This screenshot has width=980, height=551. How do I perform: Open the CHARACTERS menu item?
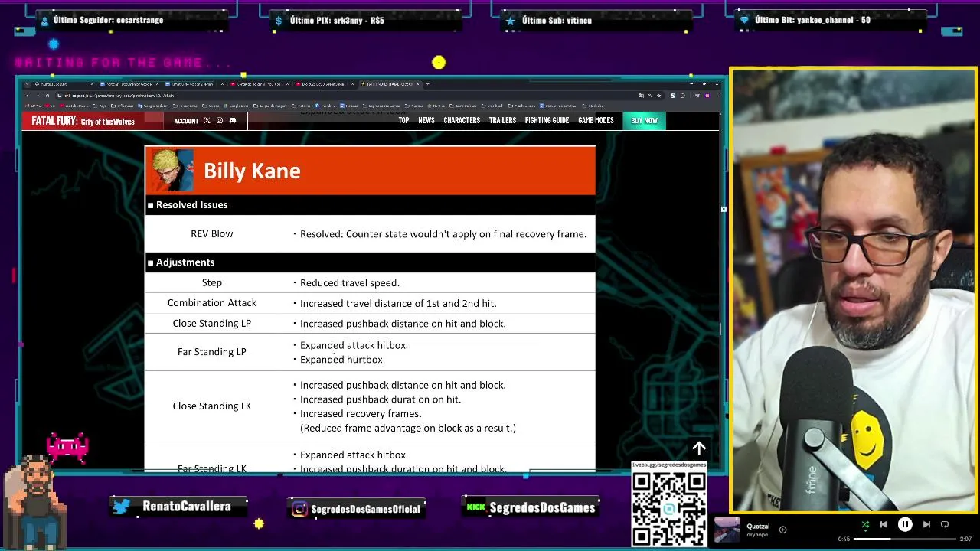click(462, 121)
